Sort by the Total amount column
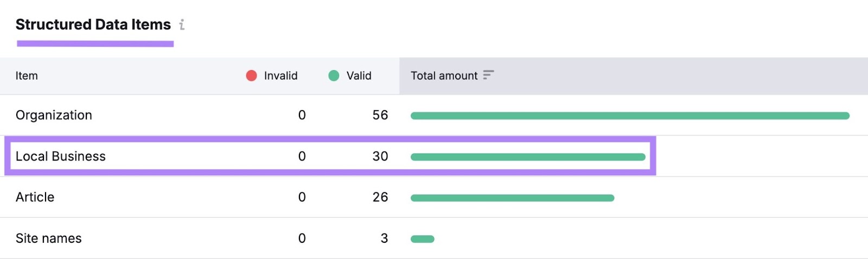The width and height of the screenshot is (868, 259). point(444,75)
